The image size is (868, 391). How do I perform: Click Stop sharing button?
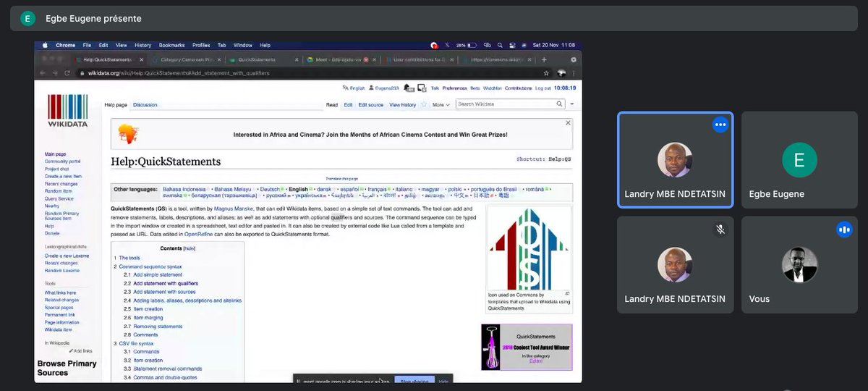(x=414, y=381)
